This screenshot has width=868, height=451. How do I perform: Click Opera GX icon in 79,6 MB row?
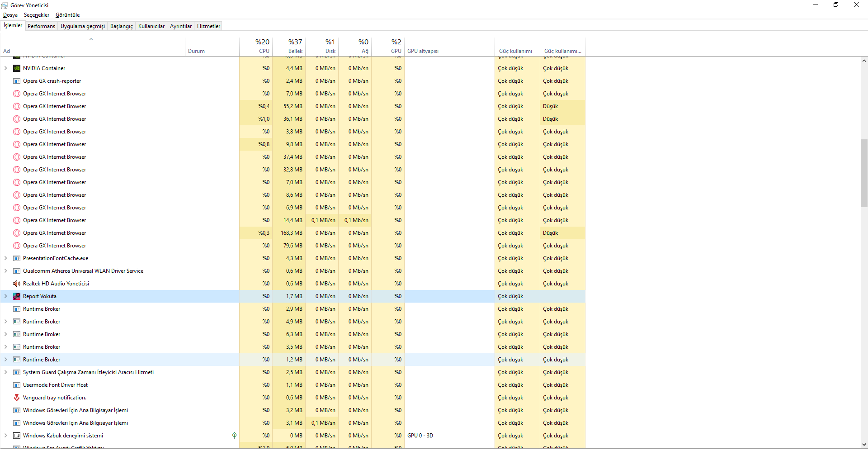[x=17, y=246]
